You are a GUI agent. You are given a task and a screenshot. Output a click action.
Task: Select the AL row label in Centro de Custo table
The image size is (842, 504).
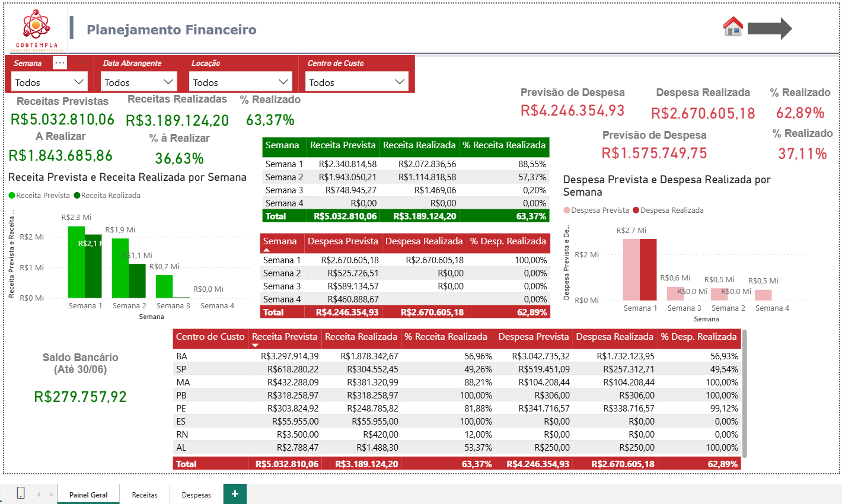(181, 448)
